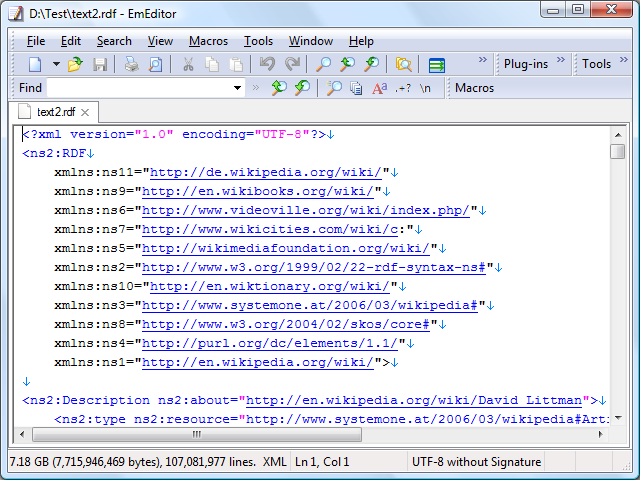Click the de.wikipedia.org/wiki link
640x480 pixels.
[x=266, y=172]
